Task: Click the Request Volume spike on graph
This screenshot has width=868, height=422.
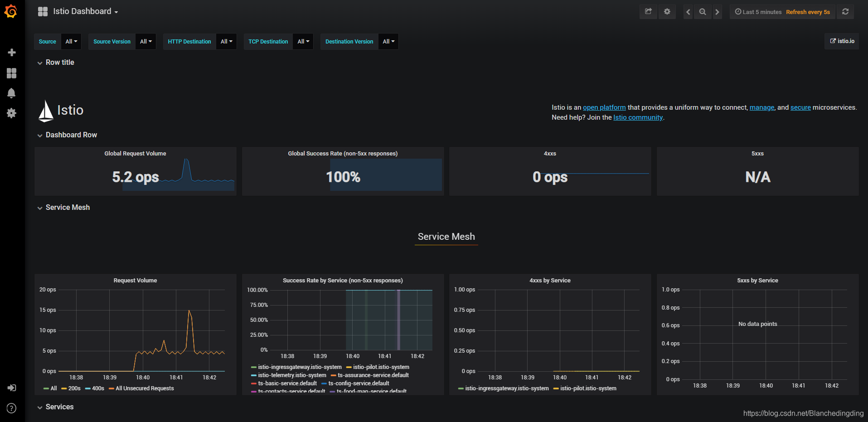Action: point(189,312)
